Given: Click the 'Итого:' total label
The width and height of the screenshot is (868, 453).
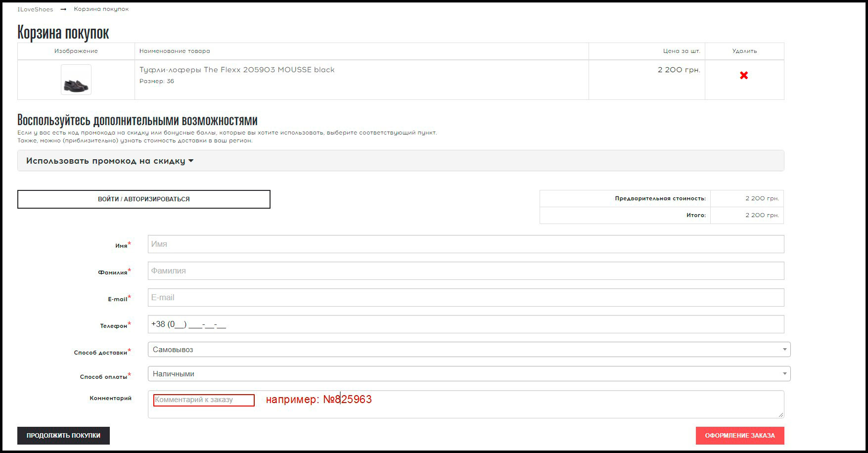Looking at the screenshot, I should click(x=696, y=216).
